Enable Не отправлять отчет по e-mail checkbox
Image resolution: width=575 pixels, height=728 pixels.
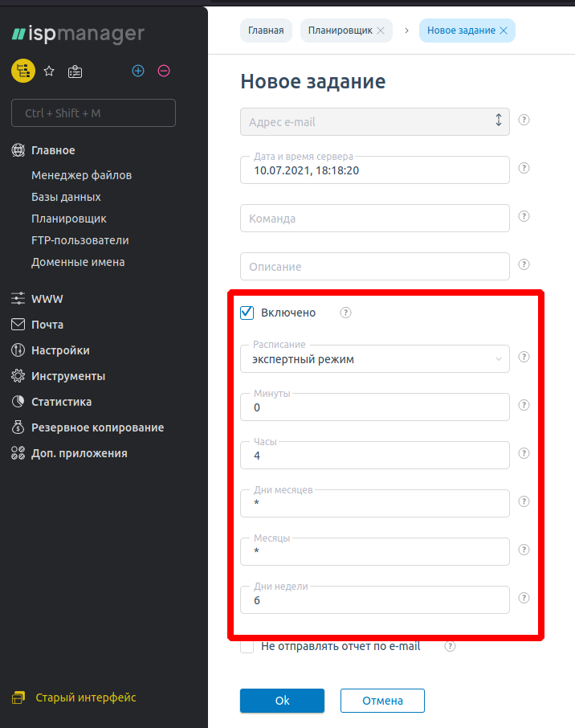point(247,646)
